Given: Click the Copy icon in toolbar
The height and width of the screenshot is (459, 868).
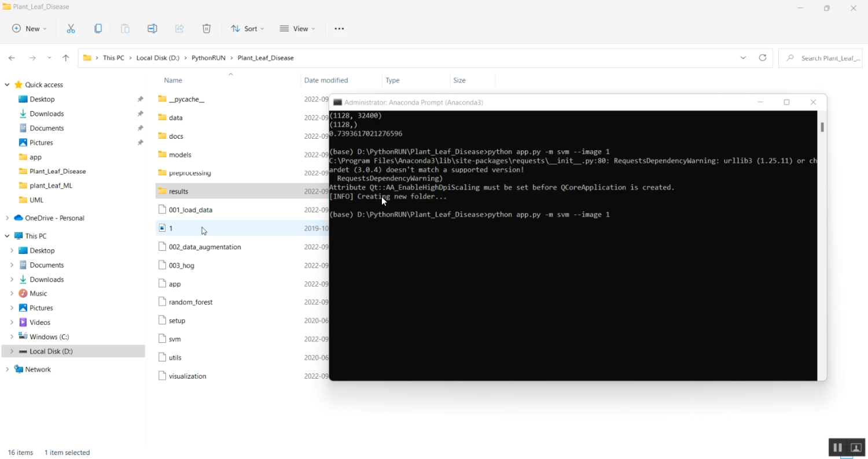Looking at the screenshot, I should 98,28.
